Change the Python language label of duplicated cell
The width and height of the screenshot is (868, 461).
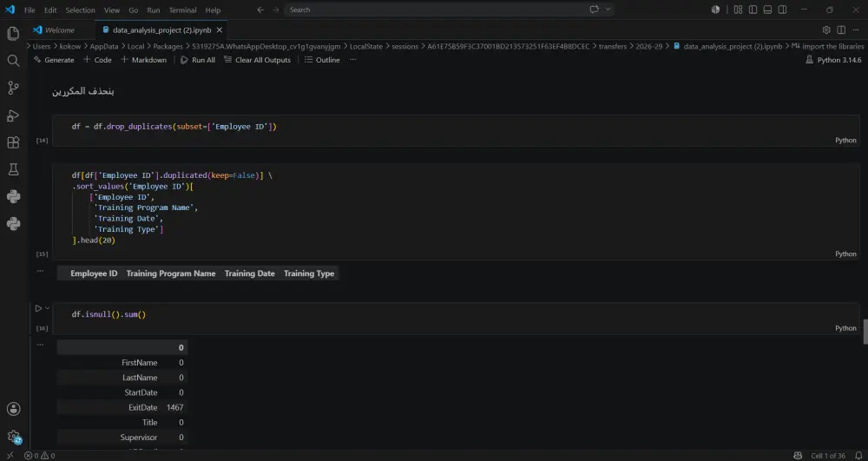pos(845,254)
